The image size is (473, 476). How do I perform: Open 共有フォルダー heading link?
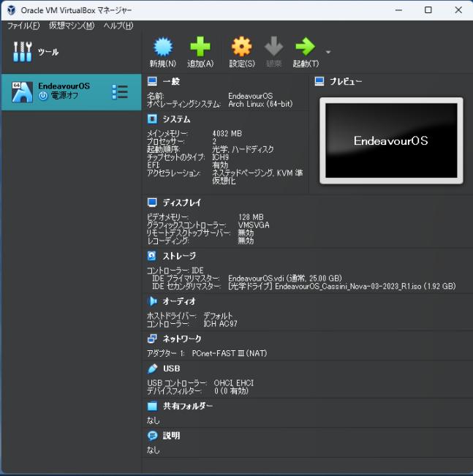point(188,407)
